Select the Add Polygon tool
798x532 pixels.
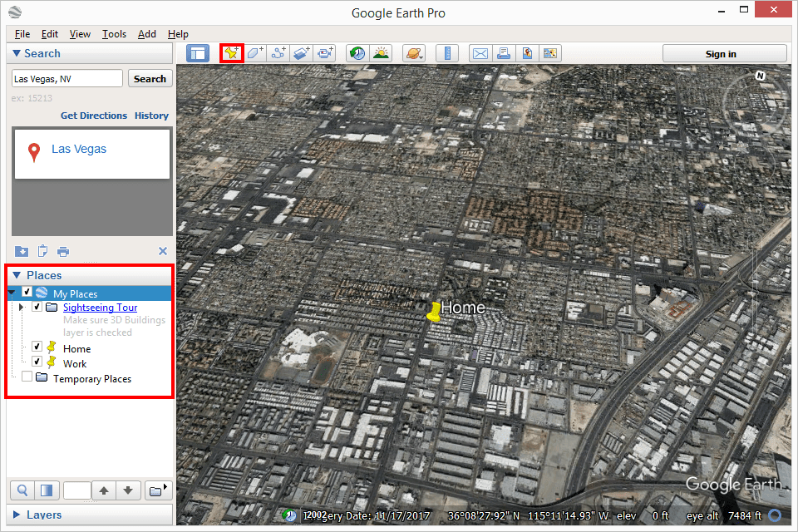(x=255, y=53)
